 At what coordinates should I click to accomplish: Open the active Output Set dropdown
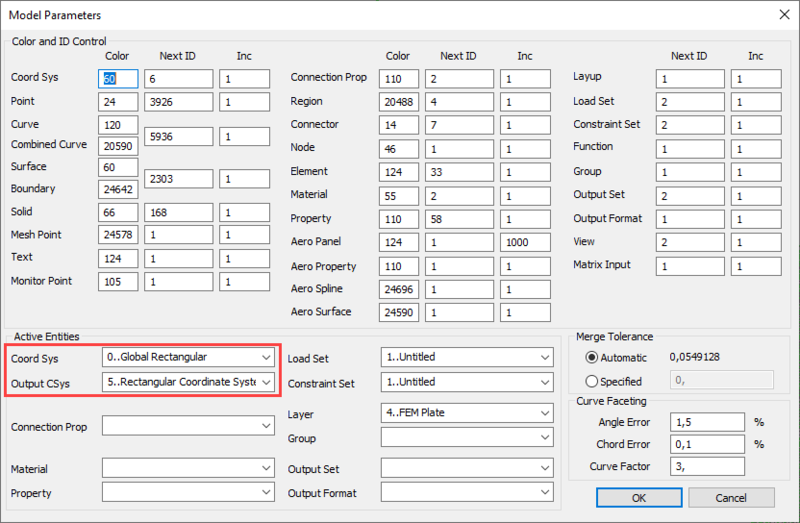(x=467, y=468)
